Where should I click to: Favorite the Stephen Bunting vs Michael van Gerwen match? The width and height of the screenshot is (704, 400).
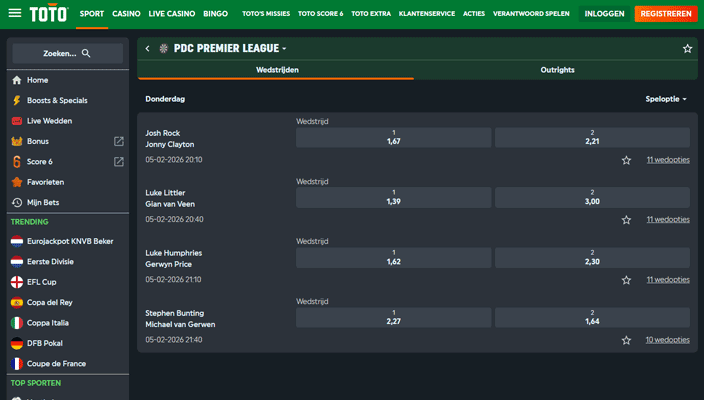[x=626, y=340]
